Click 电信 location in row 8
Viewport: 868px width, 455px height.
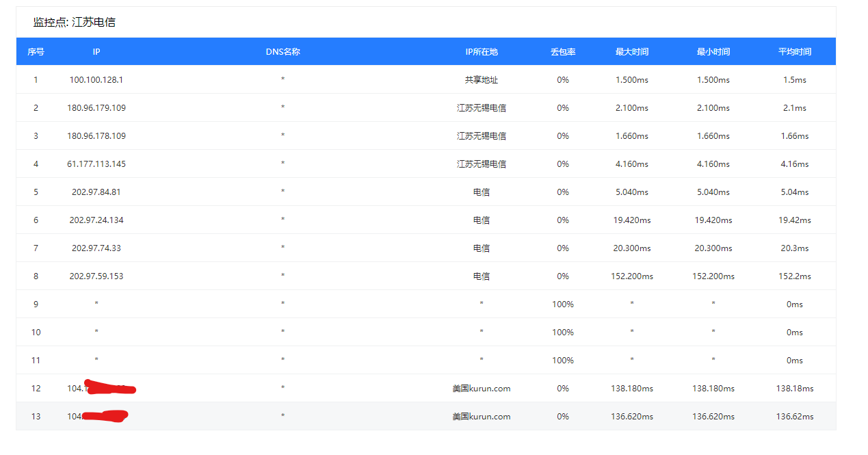click(x=482, y=276)
